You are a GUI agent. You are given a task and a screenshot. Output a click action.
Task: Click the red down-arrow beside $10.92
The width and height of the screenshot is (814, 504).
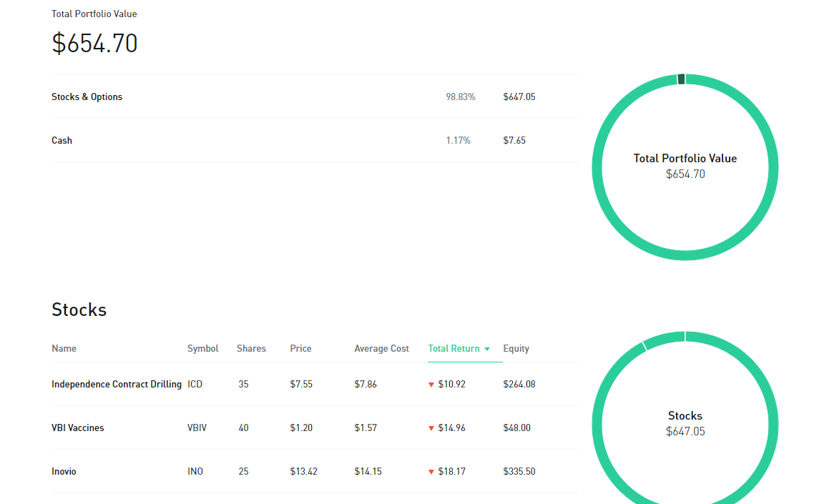click(x=431, y=385)
